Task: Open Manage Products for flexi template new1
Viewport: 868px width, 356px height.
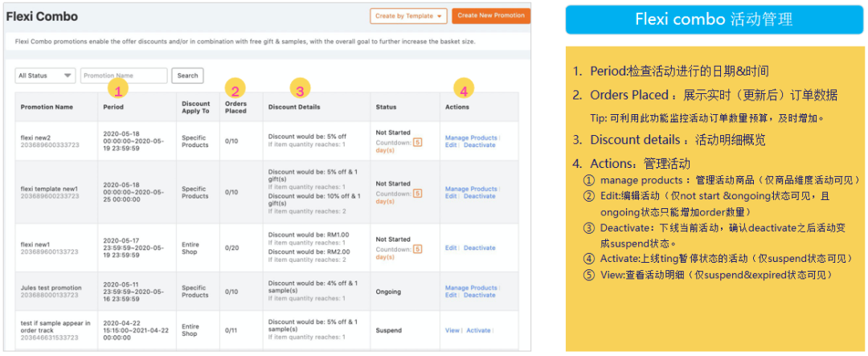Action: [x=471, y=189]
